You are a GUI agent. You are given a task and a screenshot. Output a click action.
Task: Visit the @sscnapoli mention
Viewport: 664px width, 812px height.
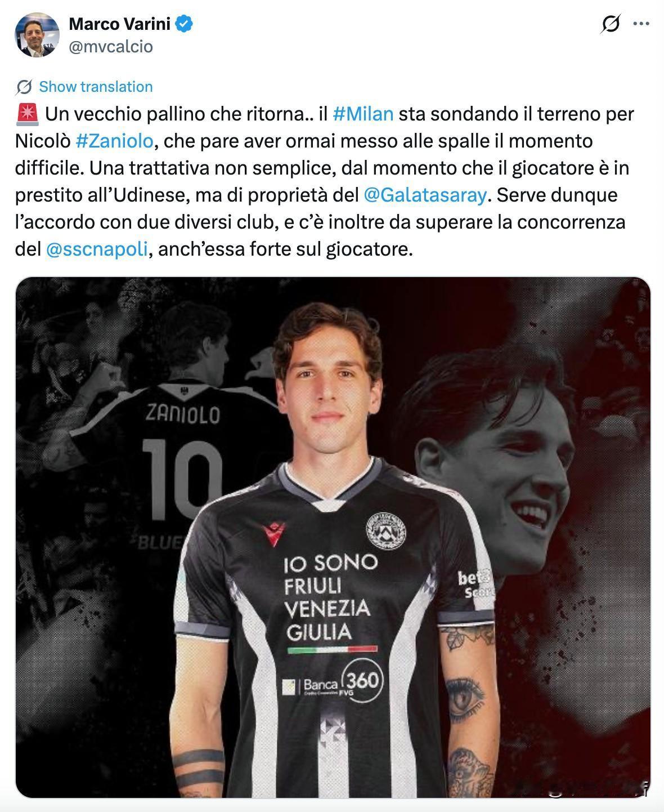[x=97, y=249]
